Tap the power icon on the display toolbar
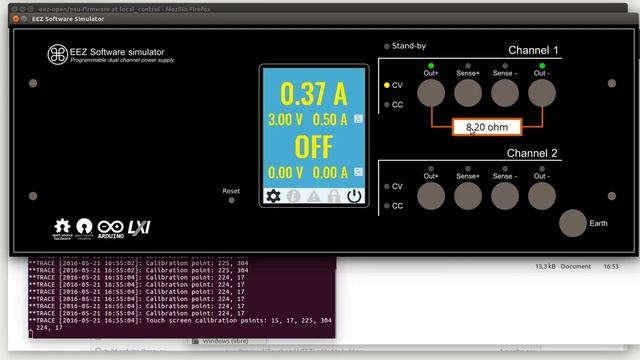The height and width of the screenshot is (360, 640). click(x=354, y=196)
